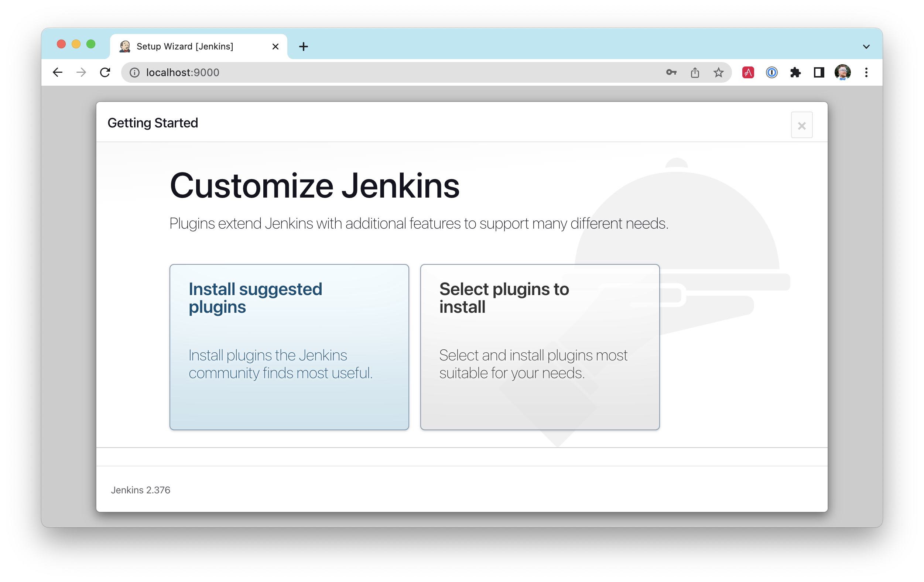Toggle the browser side panel
Screen dimensions: 924x582
point(819,72)
